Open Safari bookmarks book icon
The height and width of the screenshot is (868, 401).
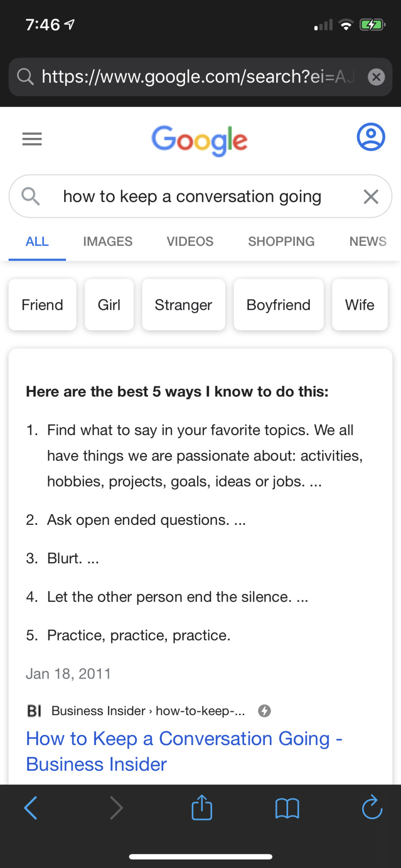pyautogui.click(x=287, y=808)
